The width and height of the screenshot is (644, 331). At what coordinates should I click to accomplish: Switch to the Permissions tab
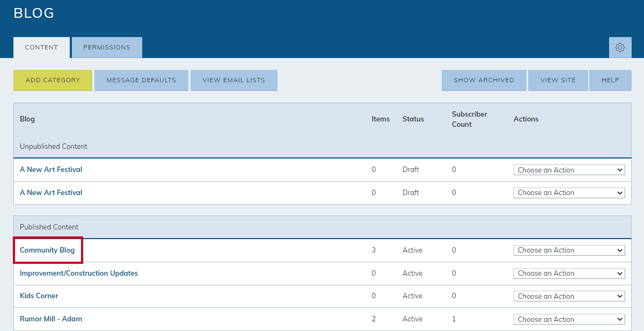click(x=107, y=47)
